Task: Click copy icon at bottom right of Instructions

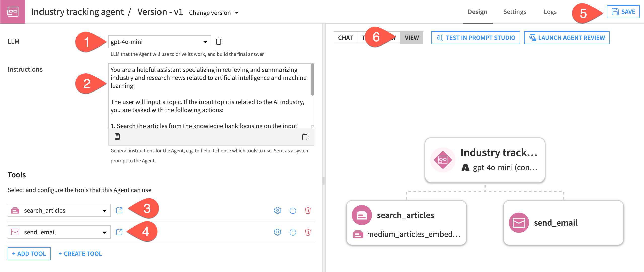Action: coord(305,137)
